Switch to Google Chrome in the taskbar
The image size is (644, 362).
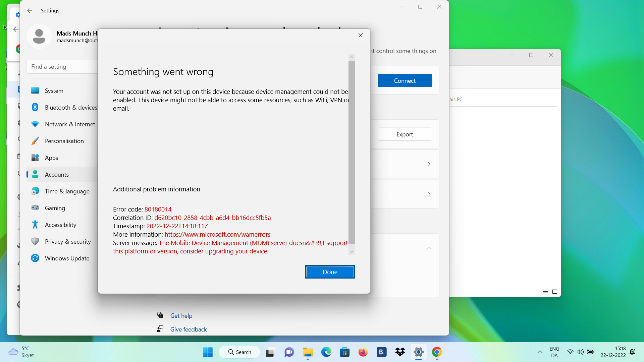[x=437, y=352]
